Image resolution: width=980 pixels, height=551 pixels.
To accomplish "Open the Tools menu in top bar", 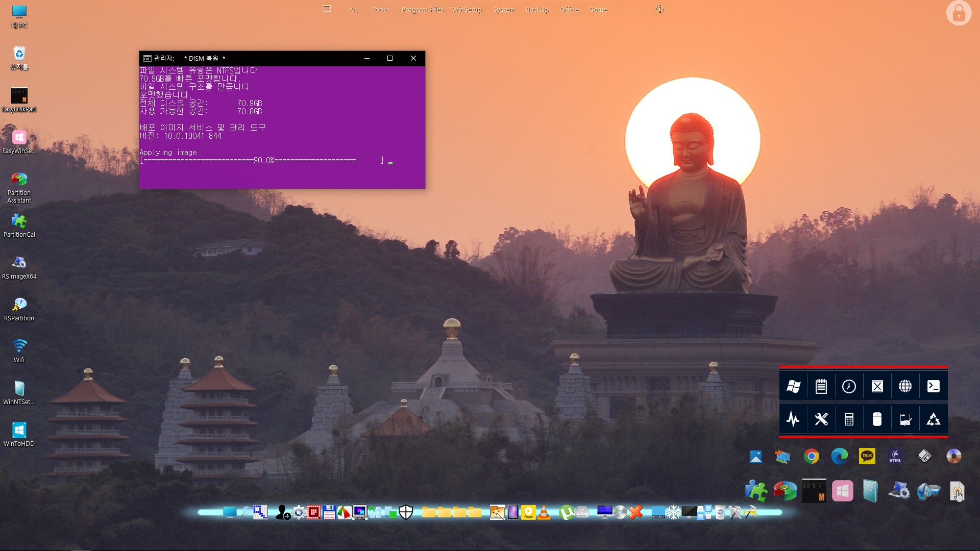I will 380,10.
